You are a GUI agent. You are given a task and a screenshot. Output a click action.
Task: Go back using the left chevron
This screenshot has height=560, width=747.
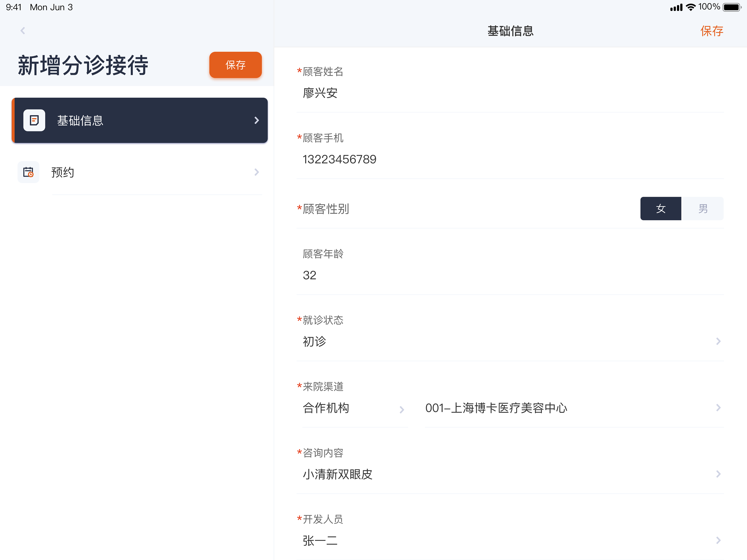23,31
